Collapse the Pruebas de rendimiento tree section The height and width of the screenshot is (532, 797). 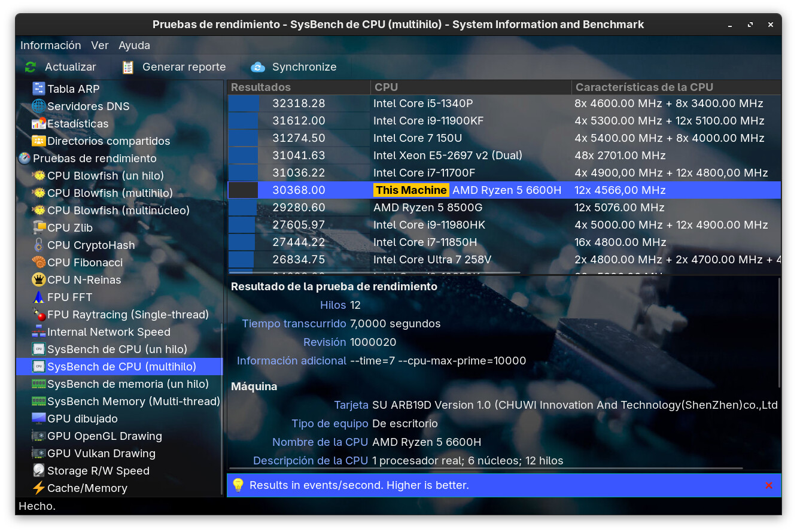(95, 159)
